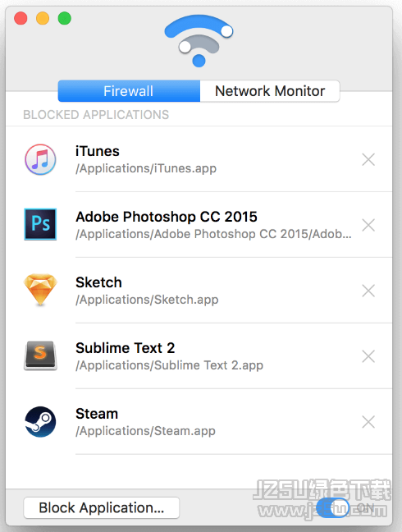Viewport: 402px width, 532px height.
Task: Select the Steam row title
Action: 97,414
